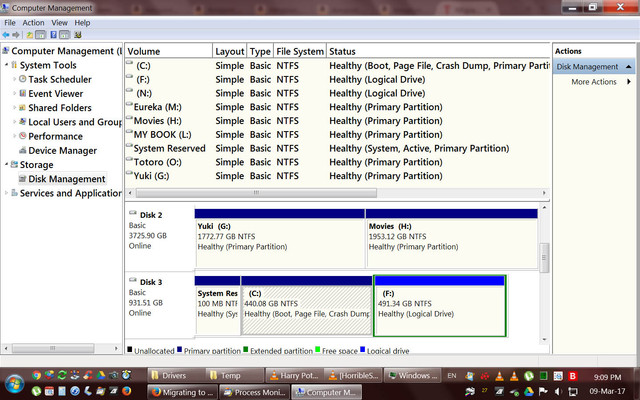Select the Yuki (G:) partition block on Disk 2
Screen dimensions: 640x400
280,238
